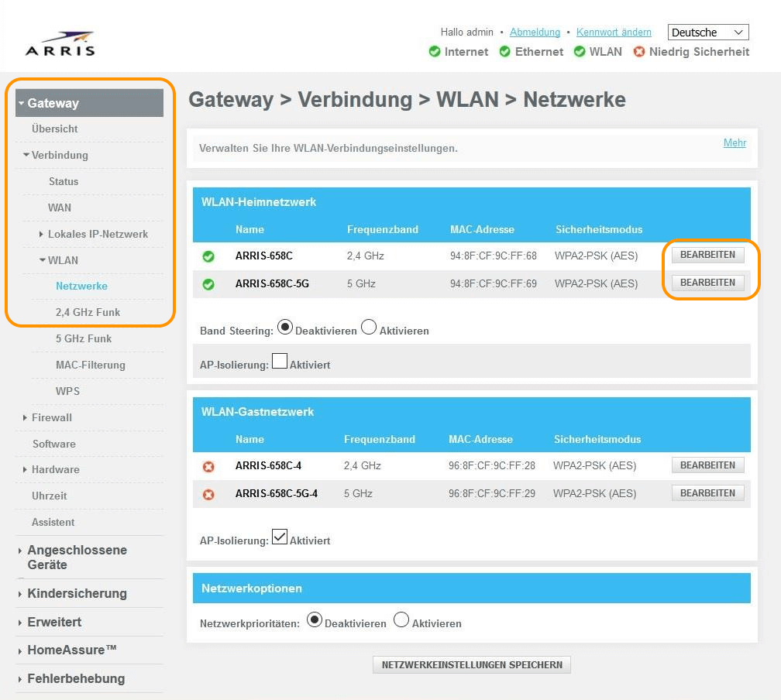Click Netzwerkeinstellungen Speichern button
The height and width of the screenshot is (700, 781).
pos(471,664)
